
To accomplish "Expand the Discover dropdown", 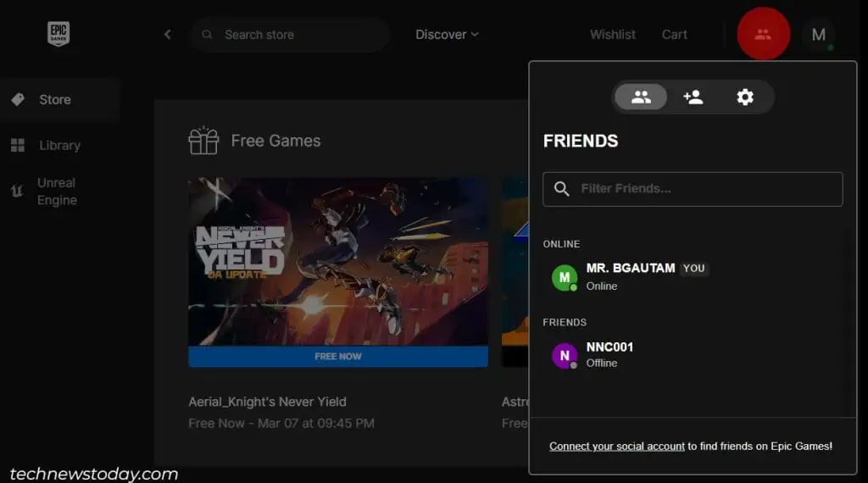I will (x=447, y=34).
